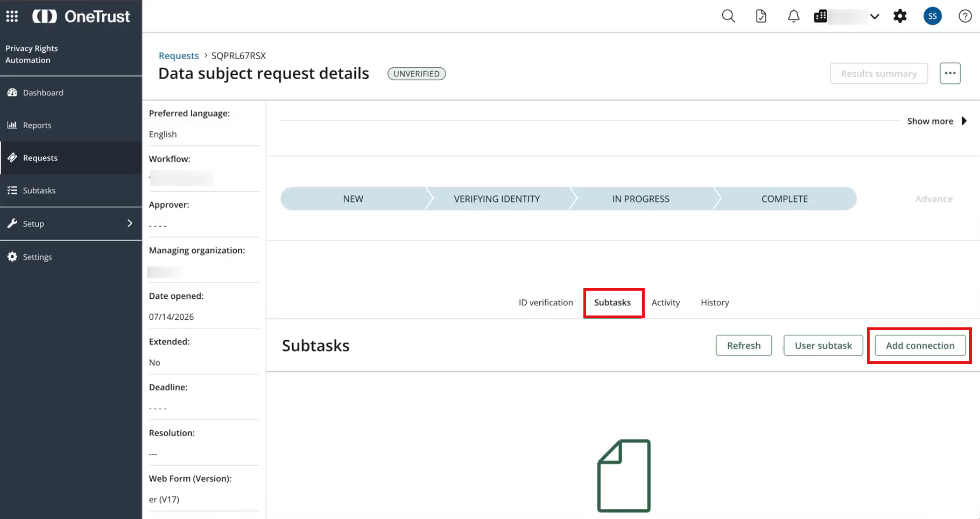Click the Refresh button

[x=744, y=346]
